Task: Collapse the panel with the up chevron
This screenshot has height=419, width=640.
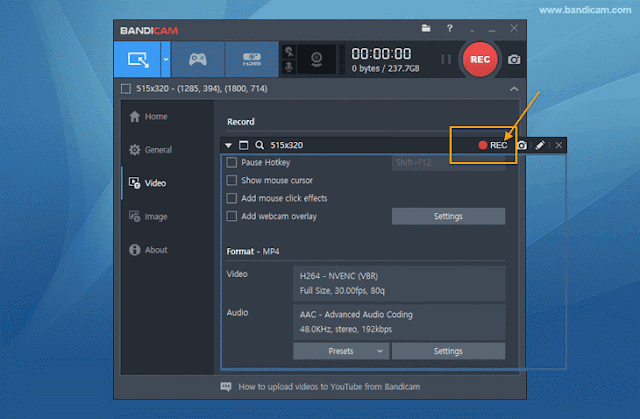Action: coord(514,89)
